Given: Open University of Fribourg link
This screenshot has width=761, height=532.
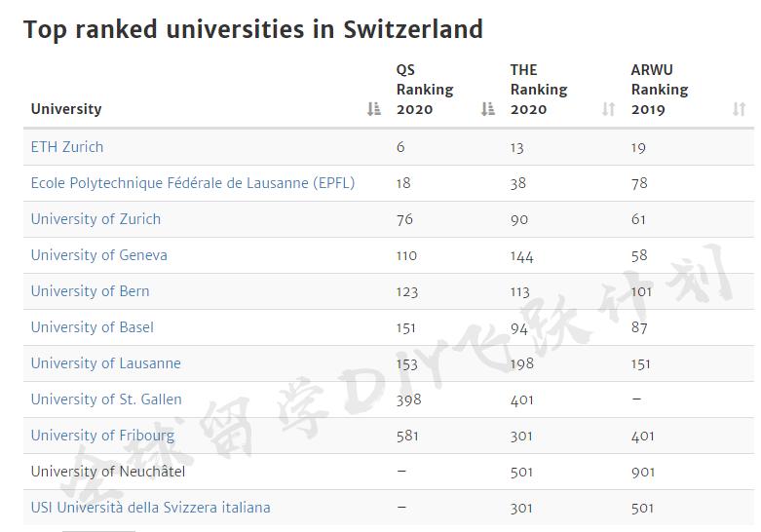Looking at the screenshot, I should click(x=102, y=436).
